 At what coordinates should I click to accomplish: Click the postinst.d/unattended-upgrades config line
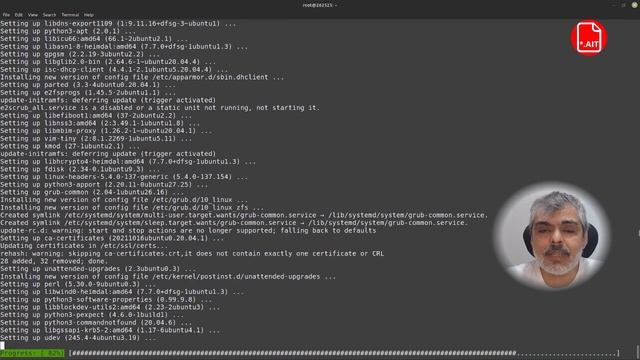coord(168,277)
